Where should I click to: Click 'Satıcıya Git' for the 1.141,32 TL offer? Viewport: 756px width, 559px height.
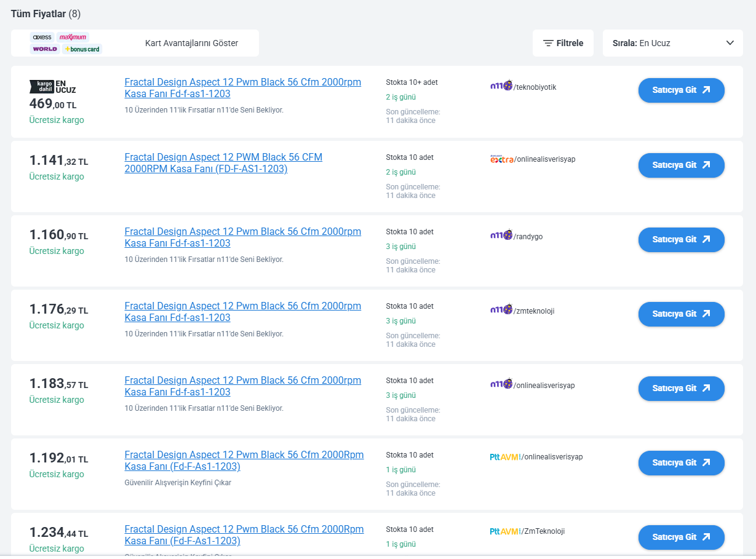[681, 165]
